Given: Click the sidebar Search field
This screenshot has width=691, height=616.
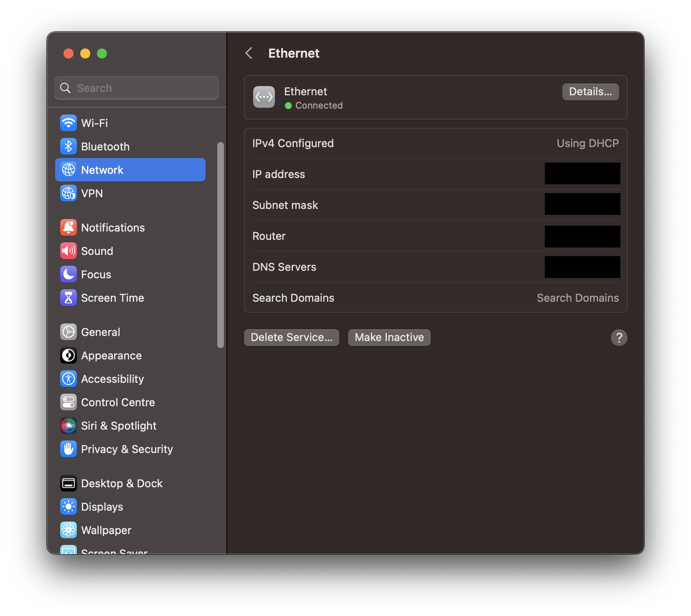Looking at the screenshot, I should coord(137,88).
